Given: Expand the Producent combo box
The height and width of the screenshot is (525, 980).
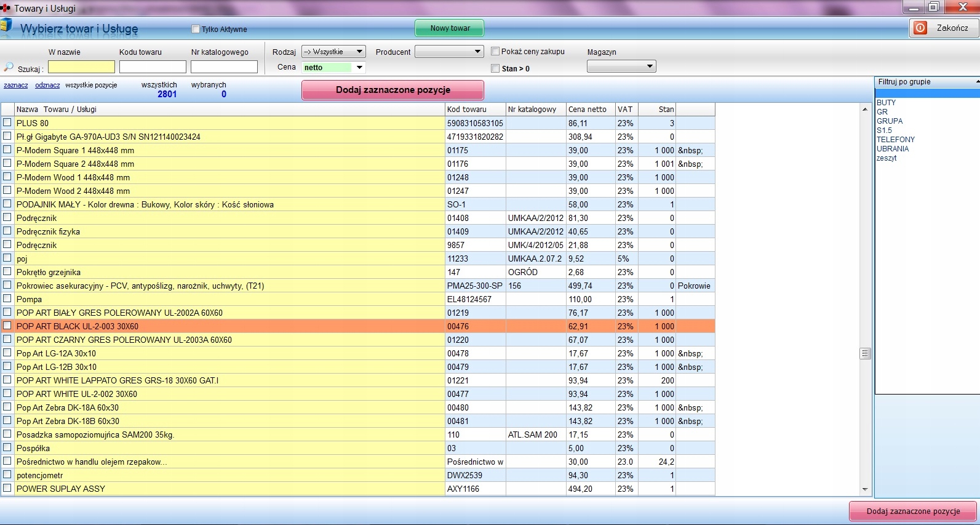Looking at the screenshot, I should (477, 52).
